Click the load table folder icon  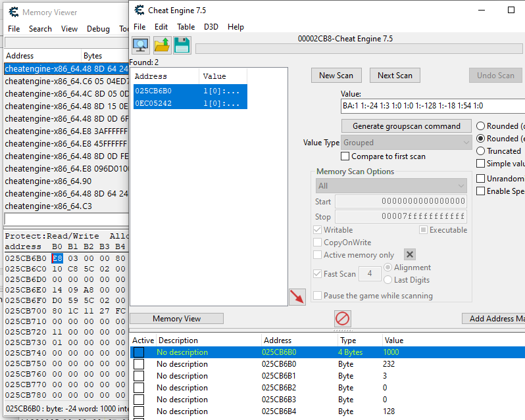pos(162,45)
